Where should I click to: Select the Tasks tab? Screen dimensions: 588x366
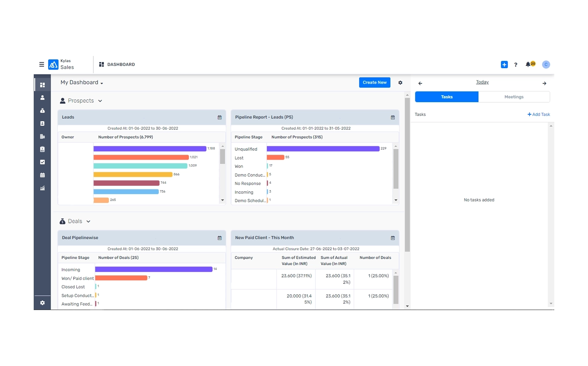point(446,97)
